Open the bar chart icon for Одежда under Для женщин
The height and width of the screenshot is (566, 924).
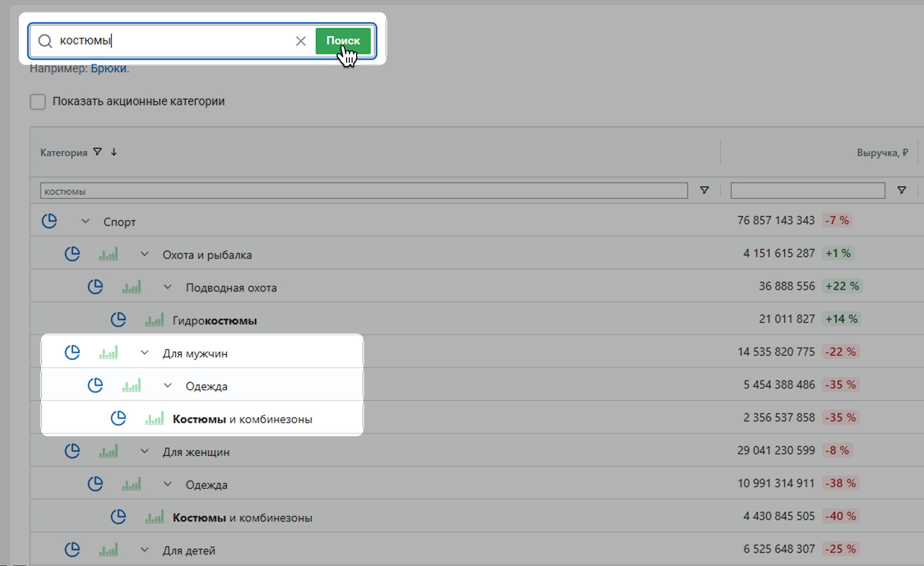point(132,484)
